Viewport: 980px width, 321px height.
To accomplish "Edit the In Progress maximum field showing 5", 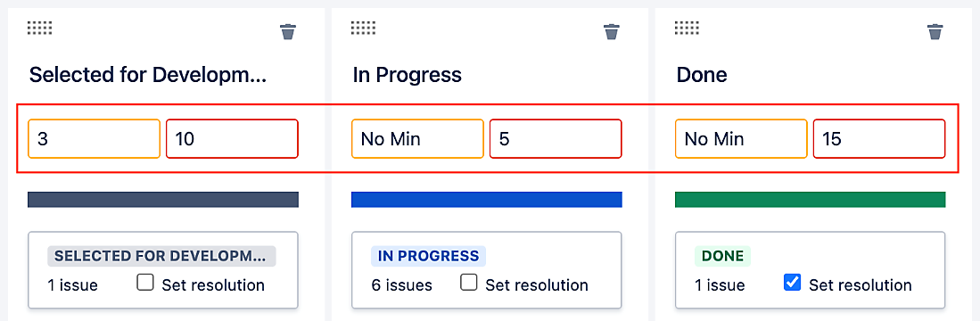I will click(x=556, y=138).
